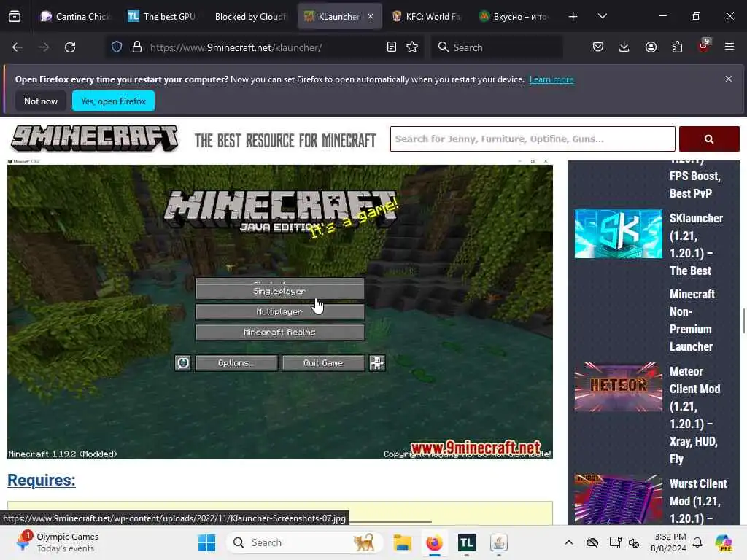The image size is (747, 560).
Task: Choose Not now button
Action: (x=41, y=101)
